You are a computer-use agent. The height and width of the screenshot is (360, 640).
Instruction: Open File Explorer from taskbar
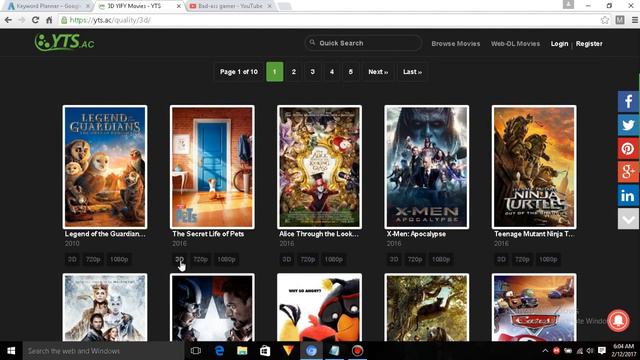(x=242, y=351)
